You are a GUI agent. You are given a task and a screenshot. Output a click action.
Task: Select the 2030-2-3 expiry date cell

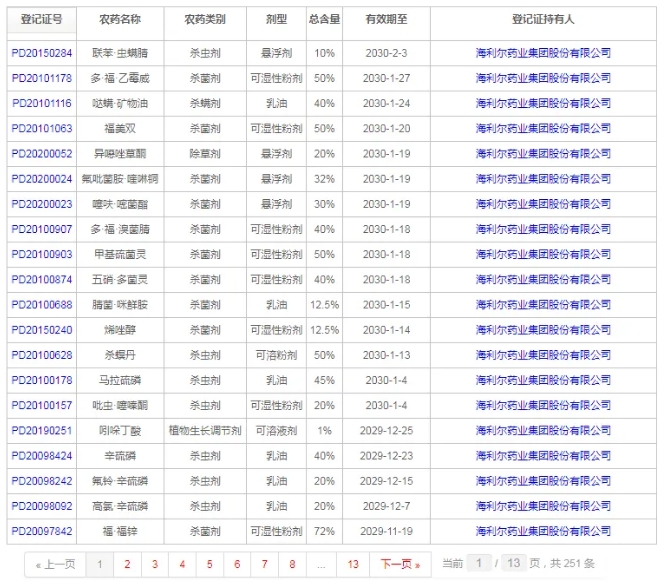coord(386,53)
